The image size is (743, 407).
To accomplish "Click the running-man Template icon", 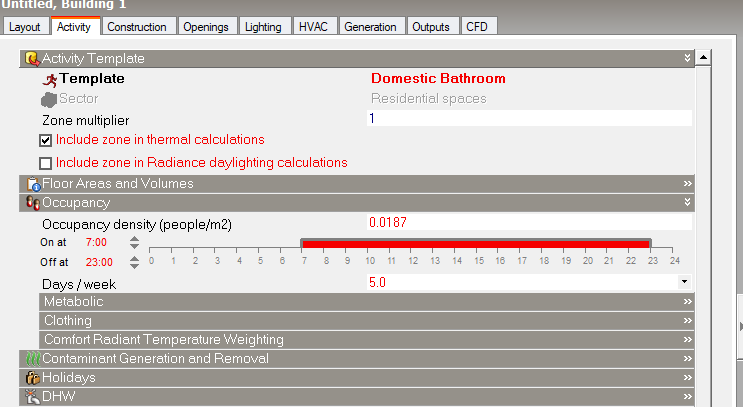I will click(x=50, y=80).
